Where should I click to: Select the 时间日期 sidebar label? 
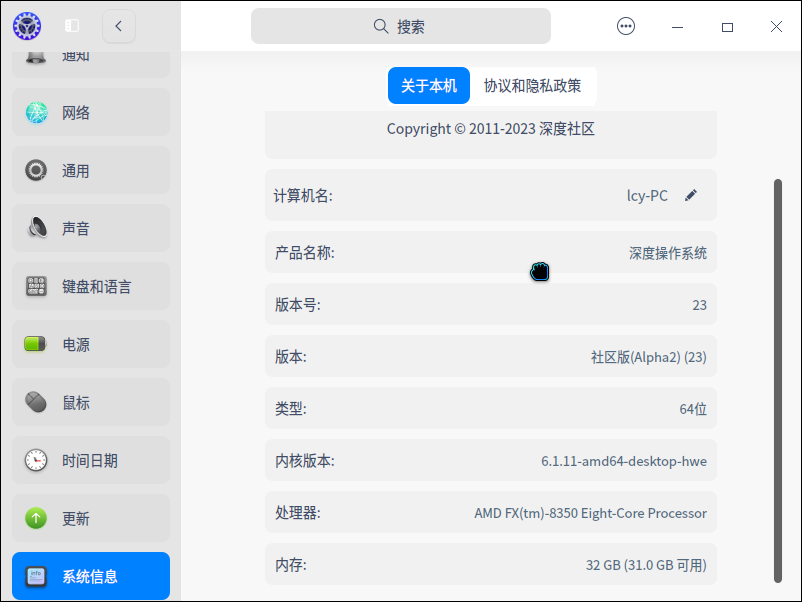pyautogui.click(x=90, y=460)
